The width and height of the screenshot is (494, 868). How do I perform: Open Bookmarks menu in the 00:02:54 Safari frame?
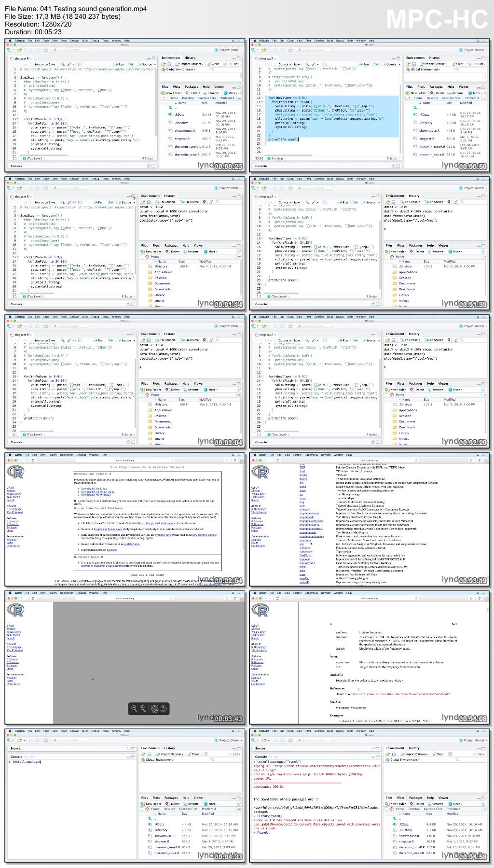[67, 455]
